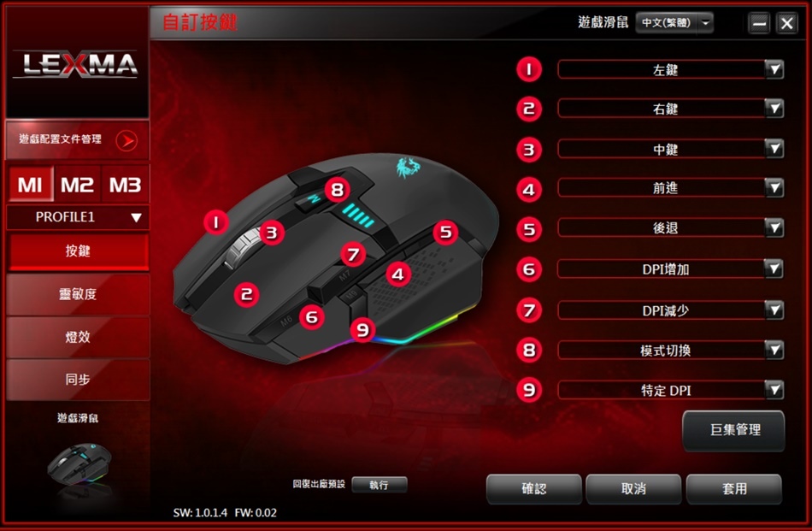Open the 中文(繁體) language dropdown
This screenshot has height=531, width=812.
(674, 23)
